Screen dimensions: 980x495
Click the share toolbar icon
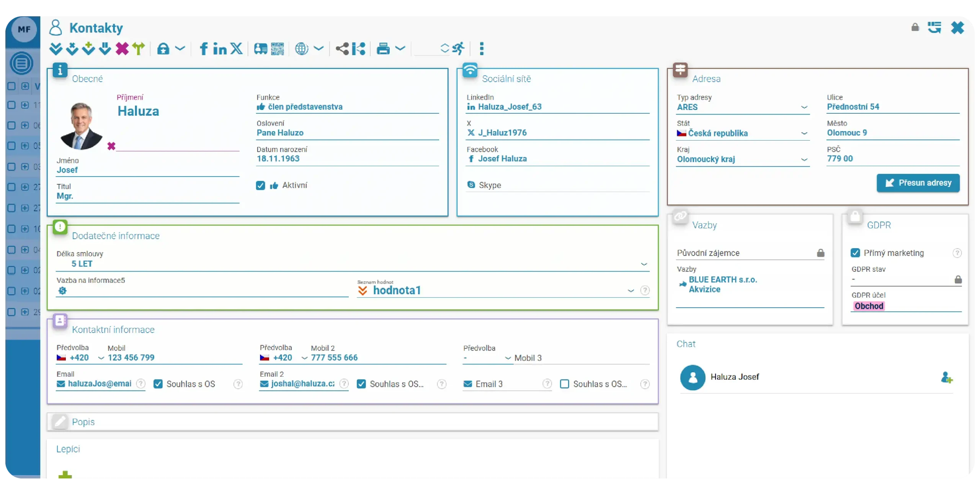click(x=342, y=49)
